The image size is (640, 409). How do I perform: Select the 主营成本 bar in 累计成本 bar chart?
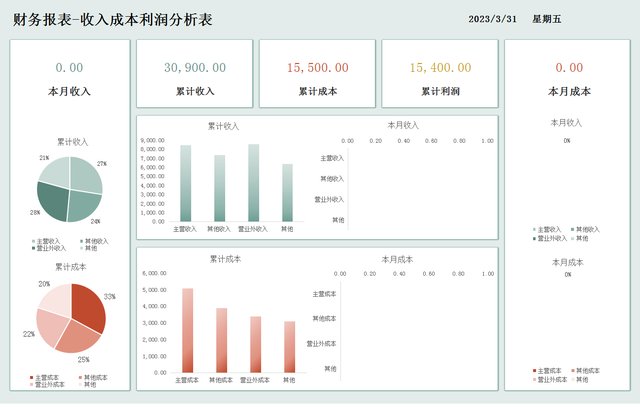(x=187, y=330)
